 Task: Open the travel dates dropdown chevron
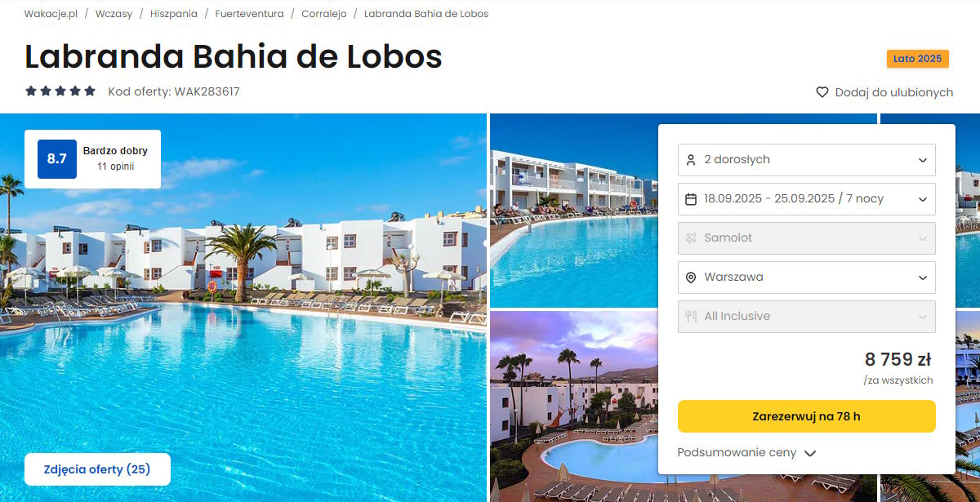(923, 199)
